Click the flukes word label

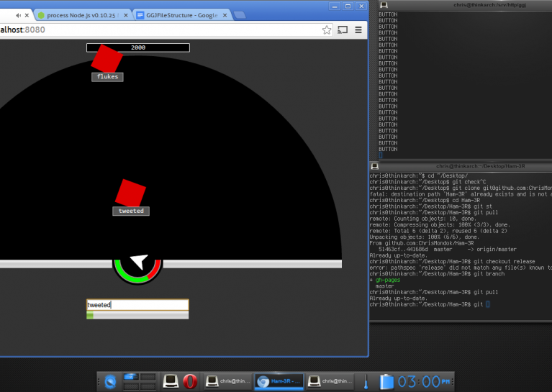(107, 77)
